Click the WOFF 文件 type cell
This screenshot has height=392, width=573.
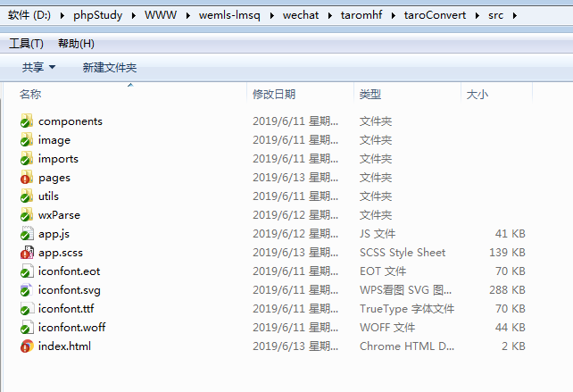[387, 328]
